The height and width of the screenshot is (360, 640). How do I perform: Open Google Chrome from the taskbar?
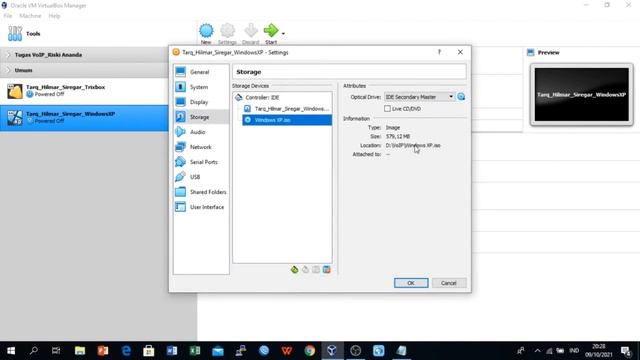(x=309, y=351)
